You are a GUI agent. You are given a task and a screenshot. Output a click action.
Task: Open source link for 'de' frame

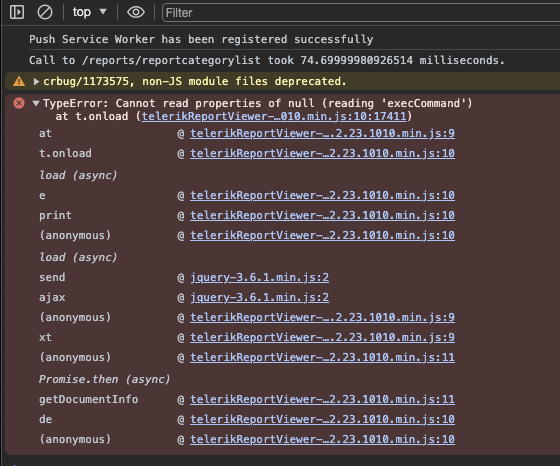click(322, 419)
